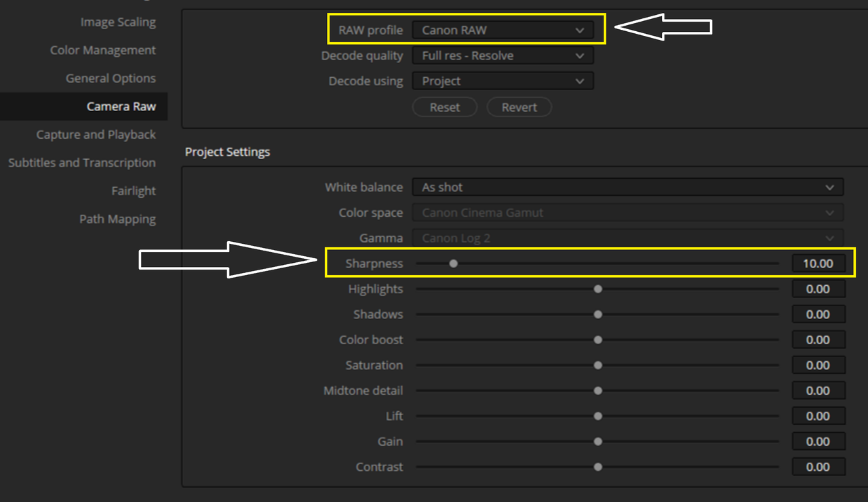The image size is (868, 502).
Task: Click the Lift value field
Action: pos(818,416)
